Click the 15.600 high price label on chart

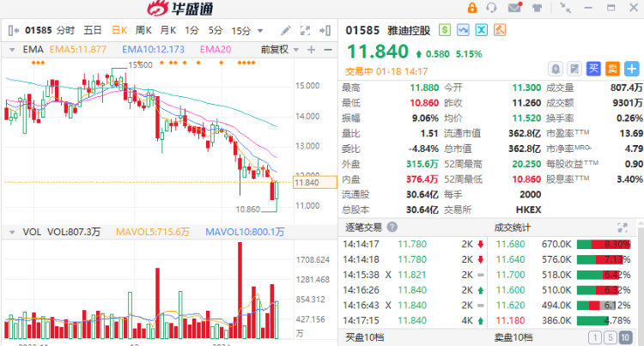coord(140,65)
